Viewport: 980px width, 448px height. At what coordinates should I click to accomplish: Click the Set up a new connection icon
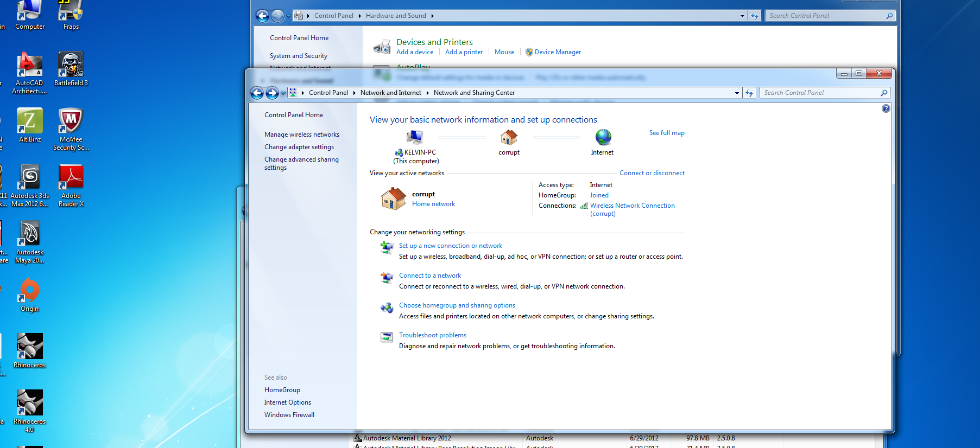387,247
